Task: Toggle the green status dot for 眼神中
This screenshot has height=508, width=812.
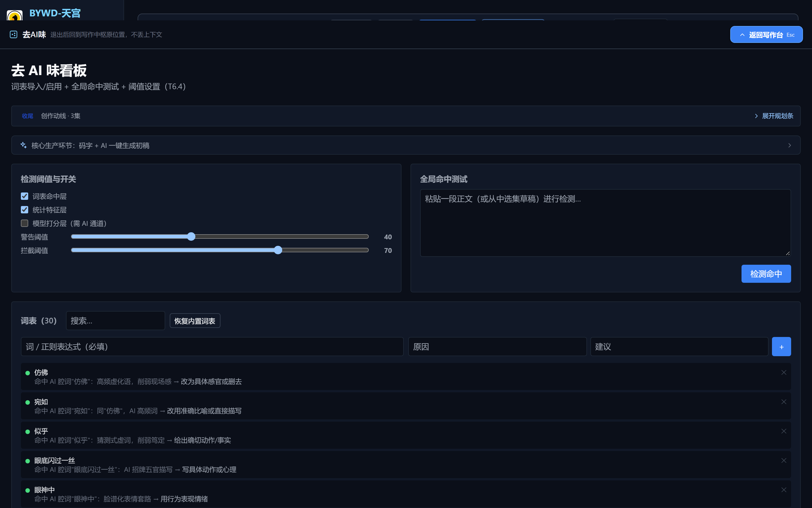Action: point(28,490)
